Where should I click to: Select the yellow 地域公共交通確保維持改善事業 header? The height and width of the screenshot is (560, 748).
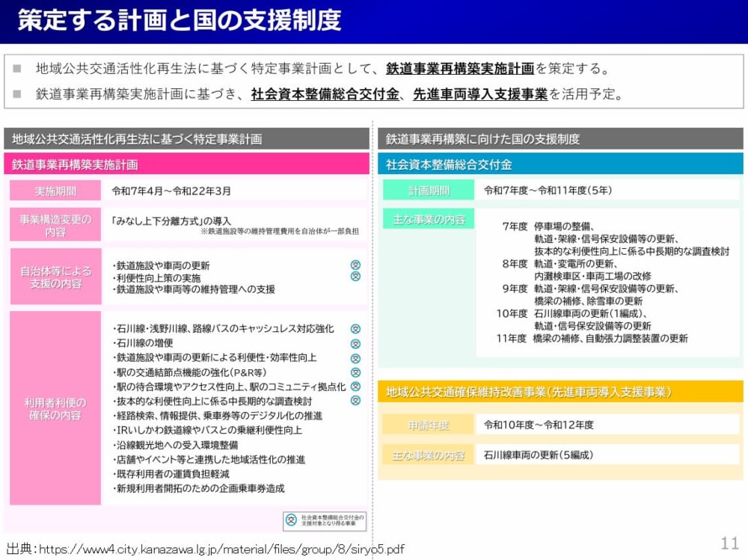tap(560, 392)
